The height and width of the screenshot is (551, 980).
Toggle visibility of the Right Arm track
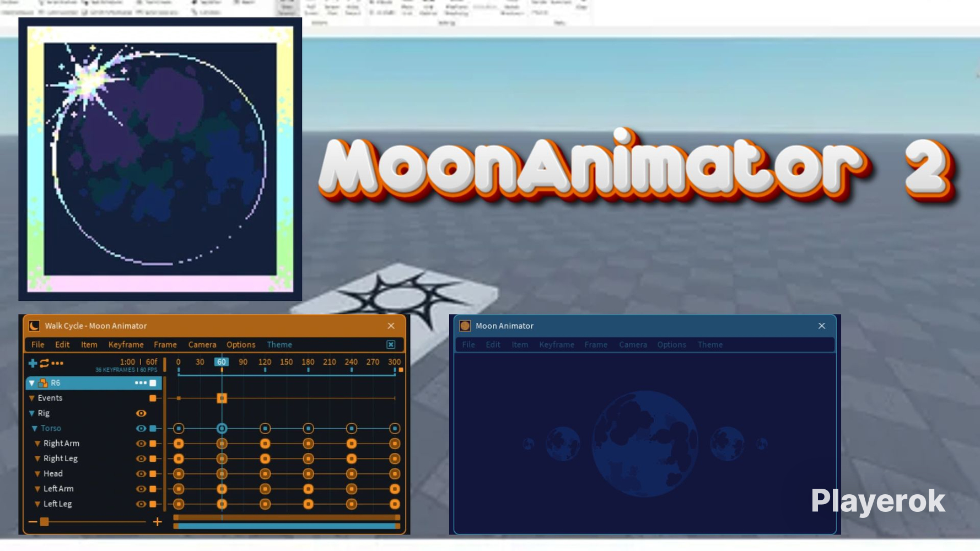pos(141,444)
